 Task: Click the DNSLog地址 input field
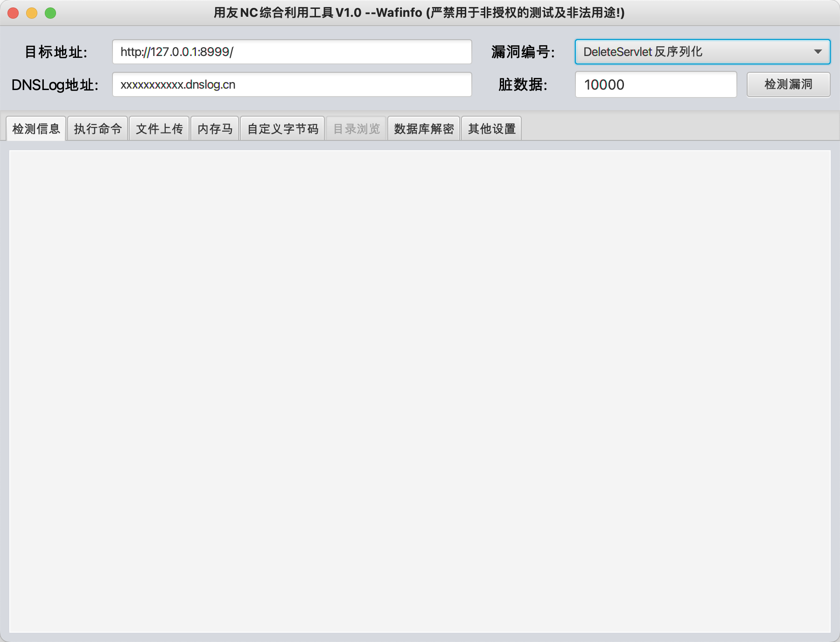(292, 84)
